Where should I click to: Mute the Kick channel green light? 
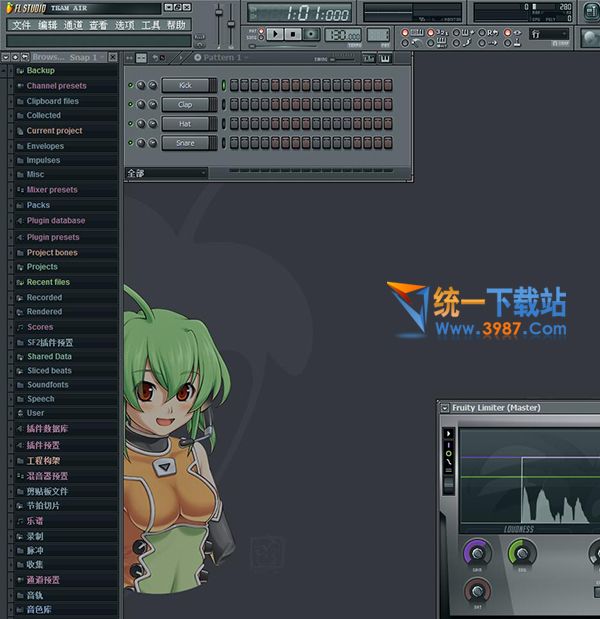[130, 85]
